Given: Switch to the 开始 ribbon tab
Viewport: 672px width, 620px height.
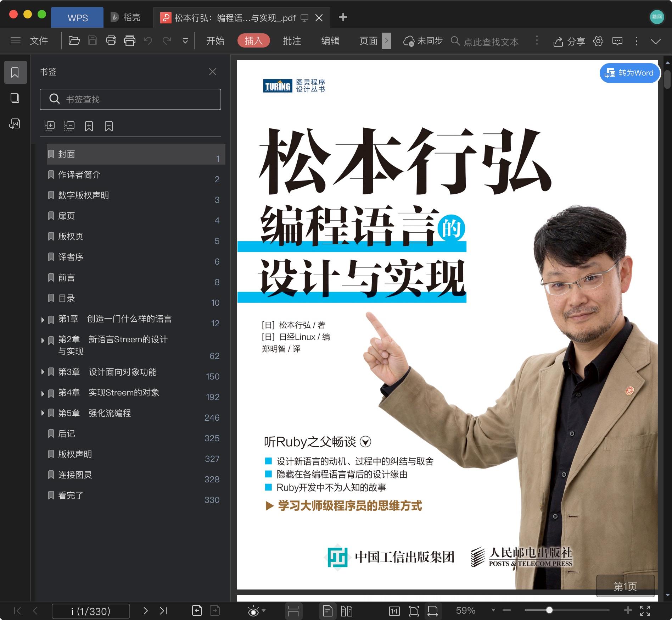Looking at the screenshot, I should point(215,41).
